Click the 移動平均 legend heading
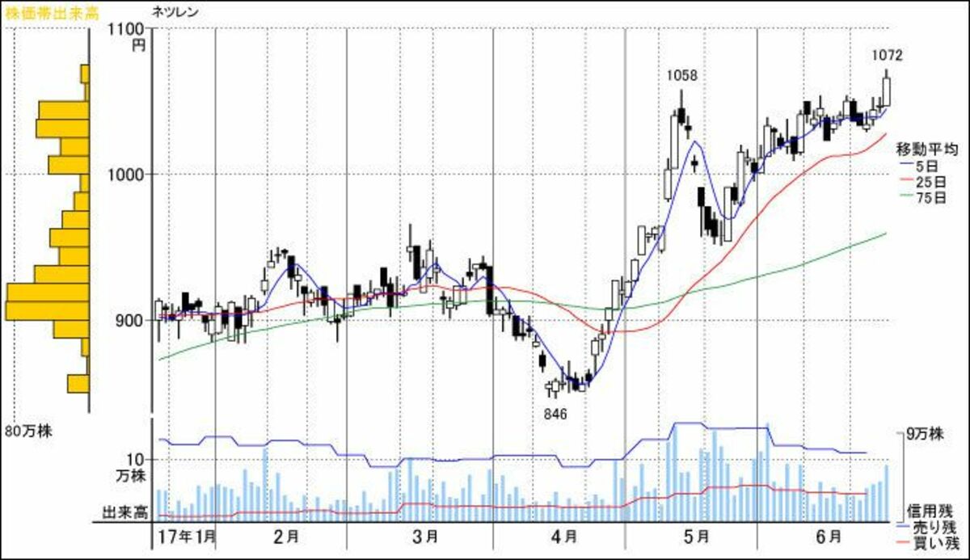 point(926,149)
